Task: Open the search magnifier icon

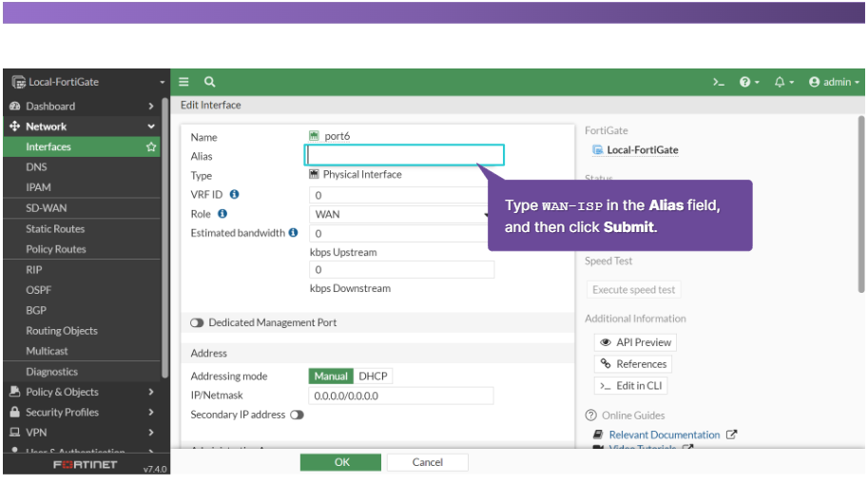Action: pyautogui.click(x=209, y=82)
